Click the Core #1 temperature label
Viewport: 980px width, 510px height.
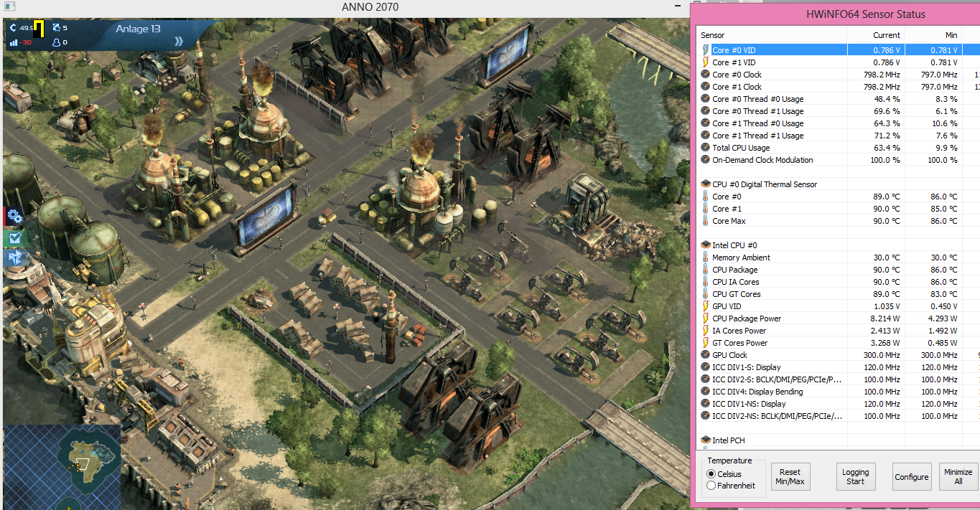pyautogui.click(x=727, y=209)
